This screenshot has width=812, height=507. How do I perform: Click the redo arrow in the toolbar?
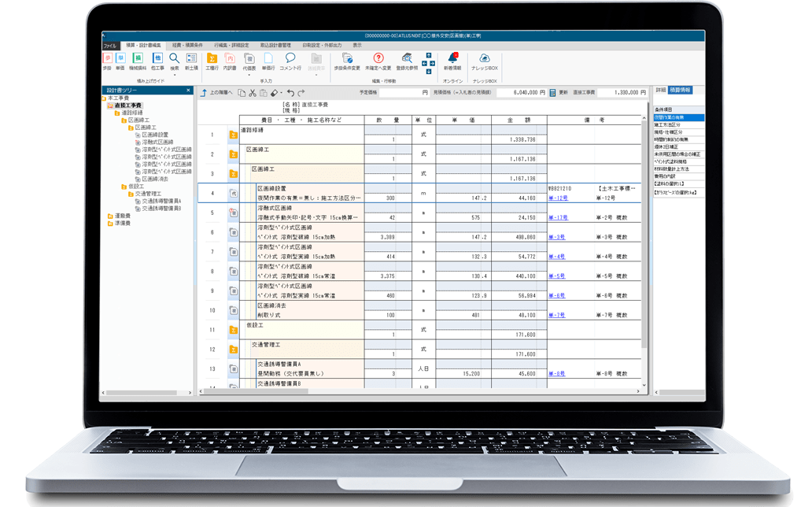301,93
